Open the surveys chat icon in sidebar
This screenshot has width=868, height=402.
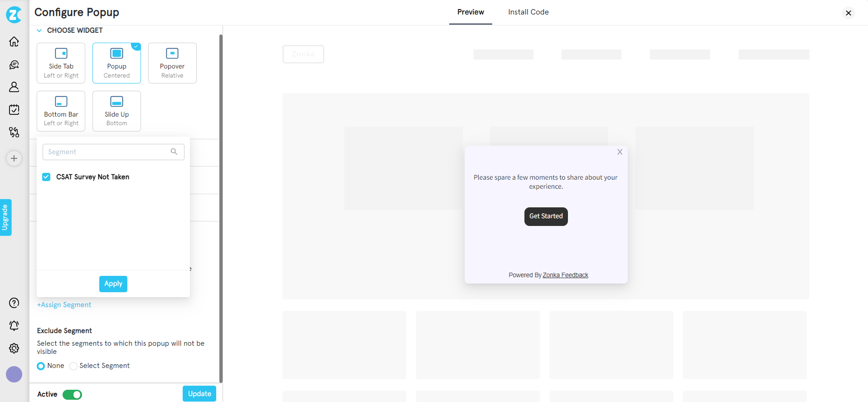pos(14,65)
